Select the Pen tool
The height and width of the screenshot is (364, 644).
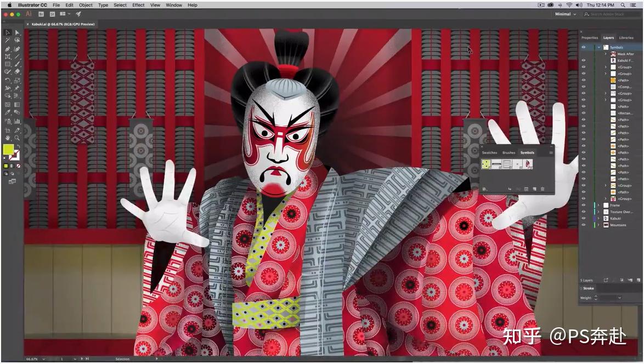7,48
